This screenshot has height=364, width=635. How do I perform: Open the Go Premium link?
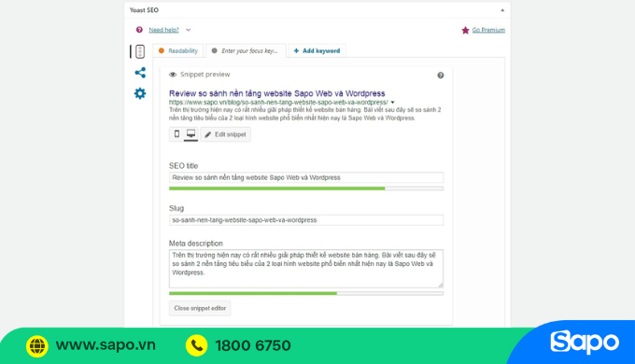coord(488,30)
